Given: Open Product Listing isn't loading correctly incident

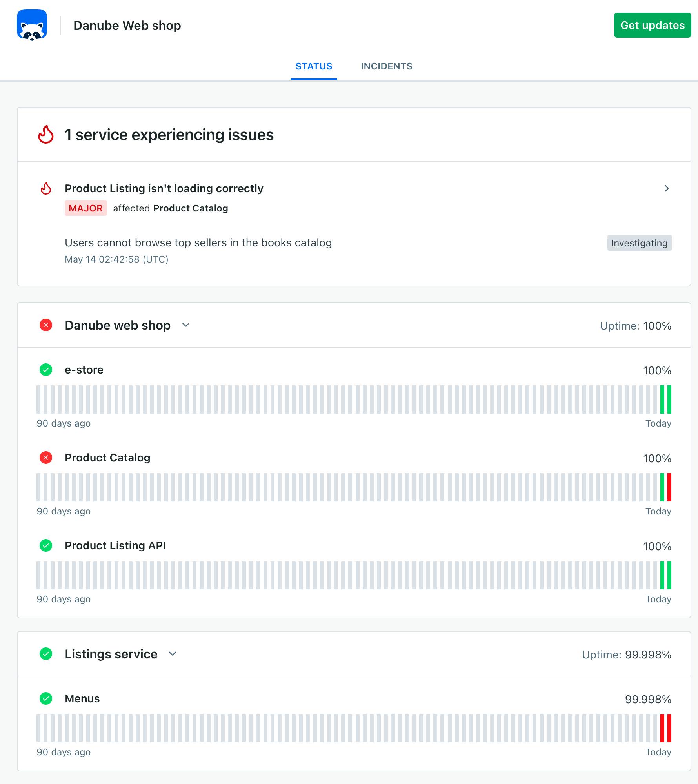Looking at the screenshot, I should [x=164, y=188].
